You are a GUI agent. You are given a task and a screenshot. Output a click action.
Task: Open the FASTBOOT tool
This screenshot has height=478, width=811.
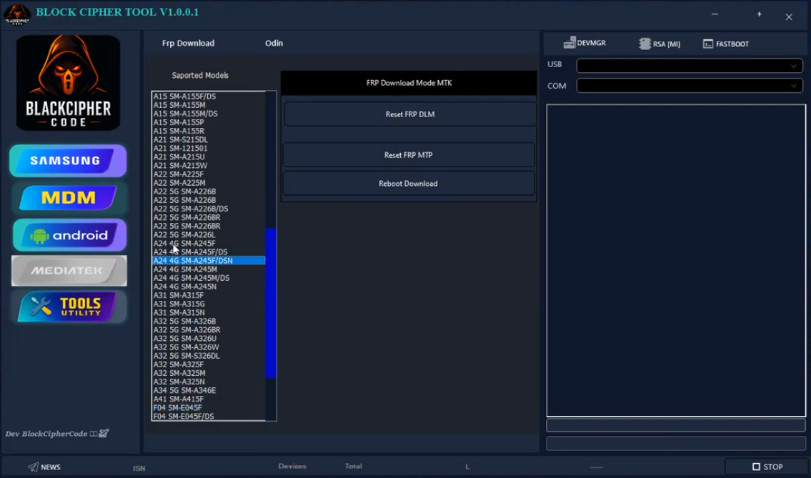click(726, 44)
